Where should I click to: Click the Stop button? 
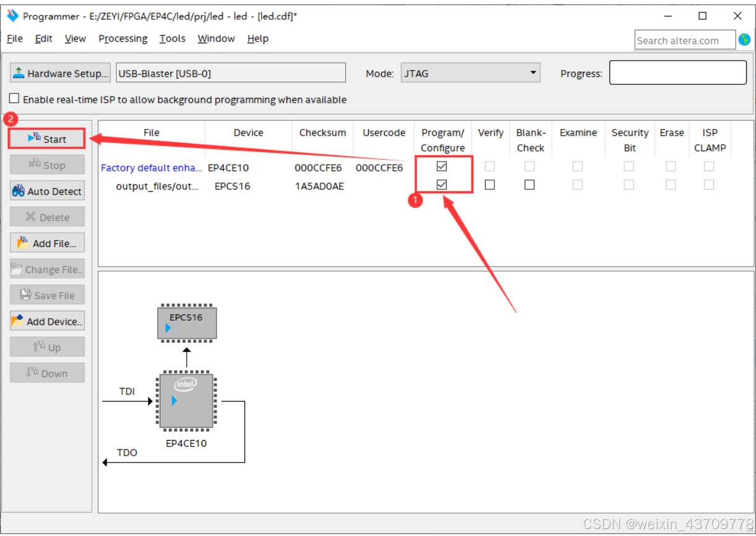coord(47,165)
